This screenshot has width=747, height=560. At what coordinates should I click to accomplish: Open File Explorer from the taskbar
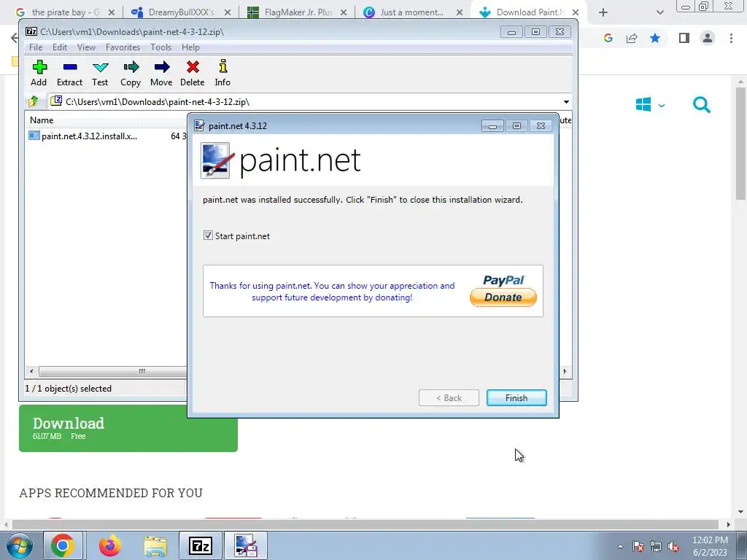[x=155, y=546]
